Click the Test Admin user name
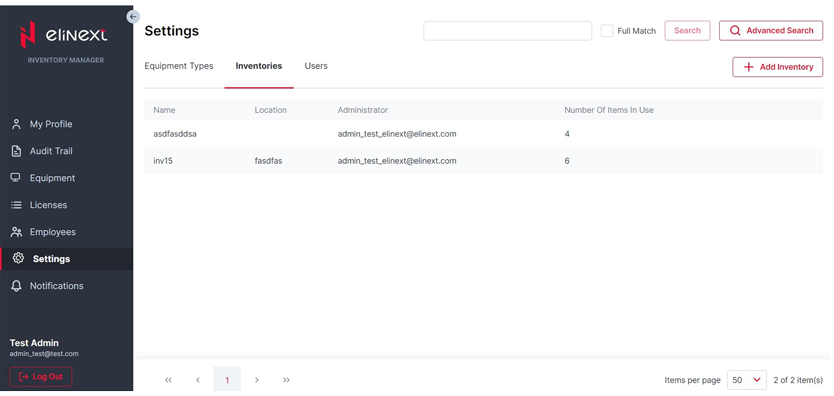This screenshot has width=834, height=396. [x=34, y=343]
